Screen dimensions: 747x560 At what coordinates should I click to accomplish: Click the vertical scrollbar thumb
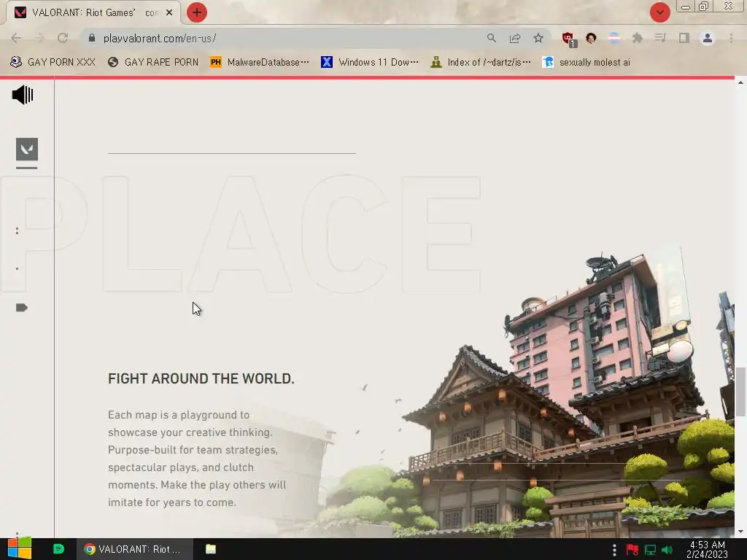click(741, 392)
